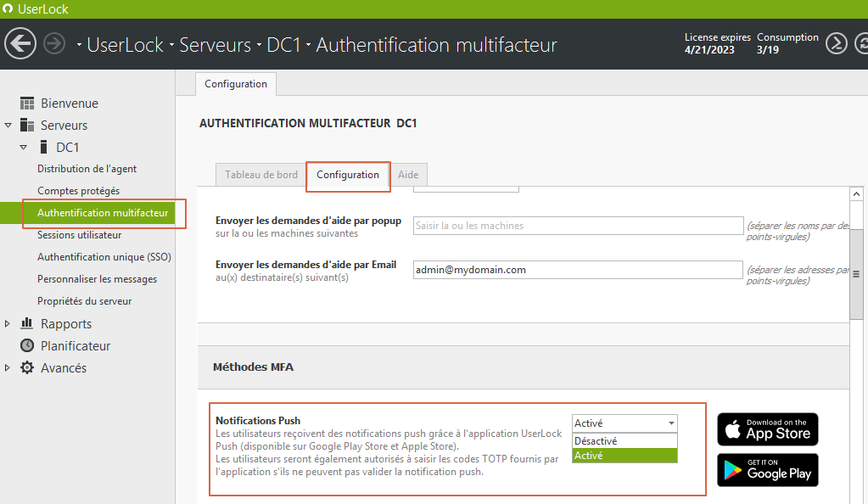Select the inner Configuration tab

348,175
